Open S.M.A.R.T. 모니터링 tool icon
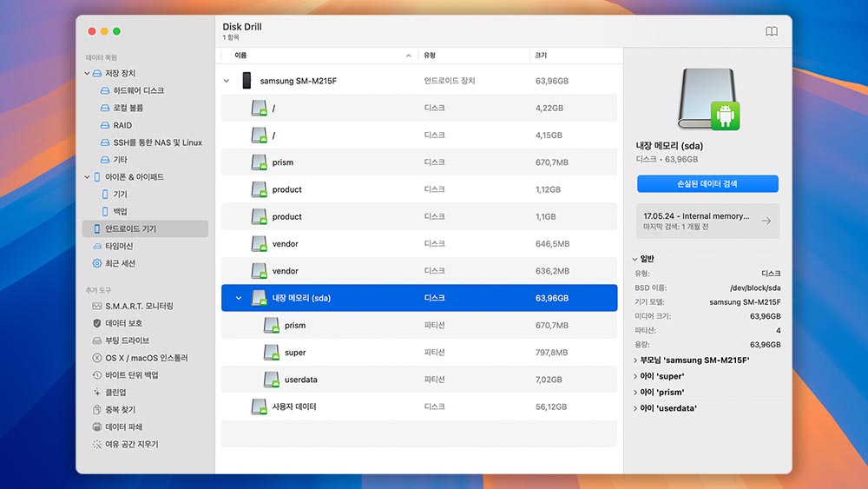Image resolution: width=868 pixels, height=489 pixels. [x=97, y=306]
